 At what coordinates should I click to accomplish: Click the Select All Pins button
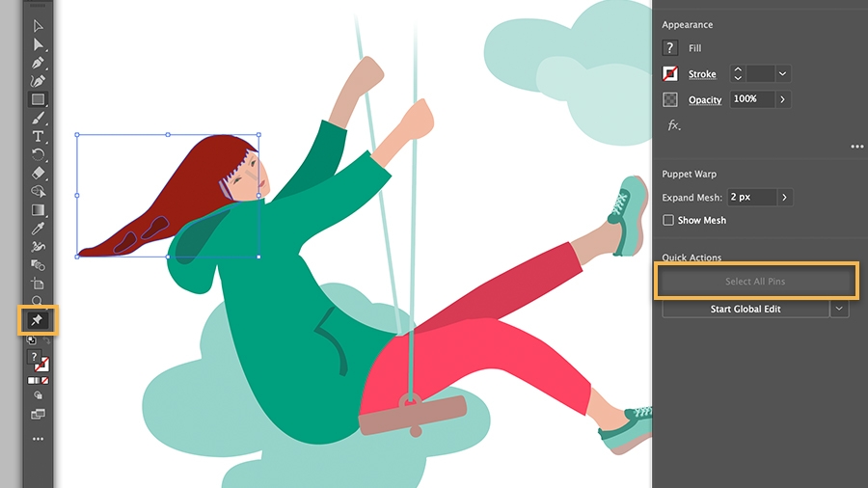[755, 282]
